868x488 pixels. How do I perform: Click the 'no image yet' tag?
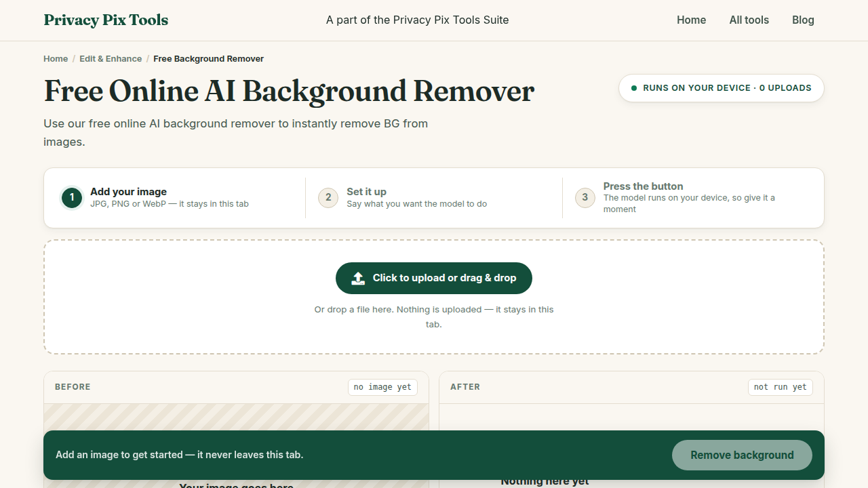(x=382, y=387)
